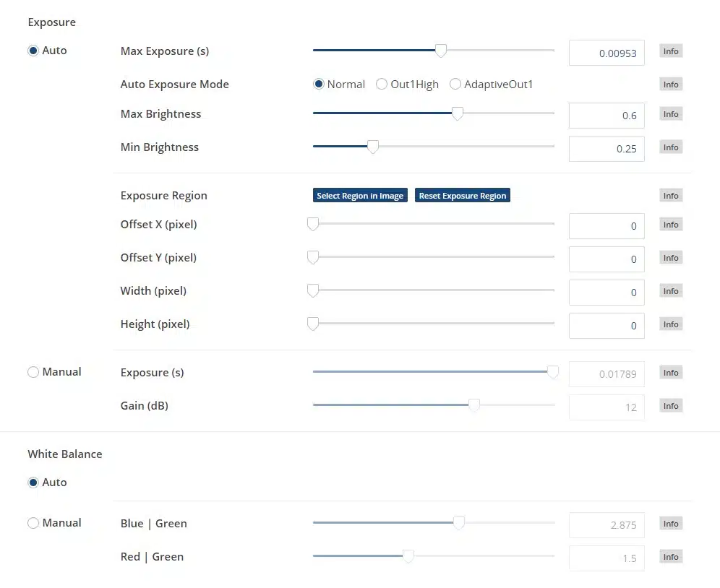Viewport: 720px width, 588px height.
Task: Choose Out1High auto exposure mode
Action: (x=382, y=85)
